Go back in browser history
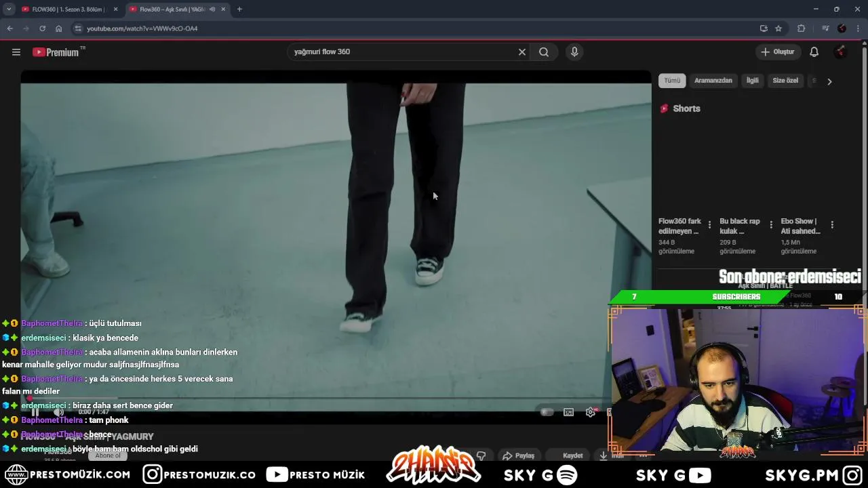868x488 pixels. pos(9,28)
